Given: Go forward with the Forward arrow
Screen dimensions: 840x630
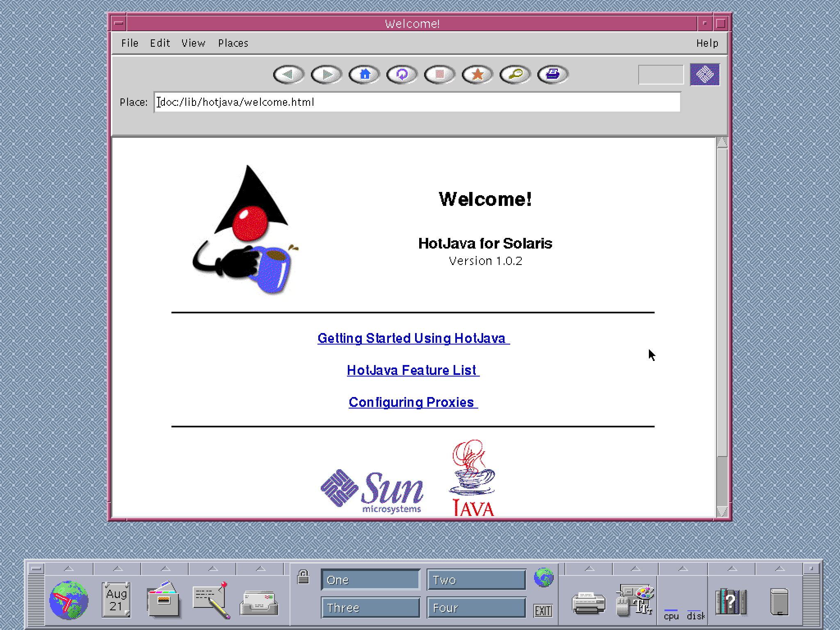Looking at the screenshot, I should point(325,75).
